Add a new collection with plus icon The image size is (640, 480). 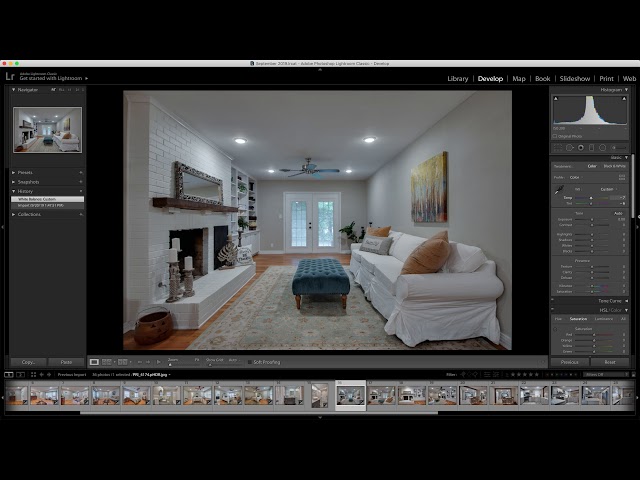point(81,214)
